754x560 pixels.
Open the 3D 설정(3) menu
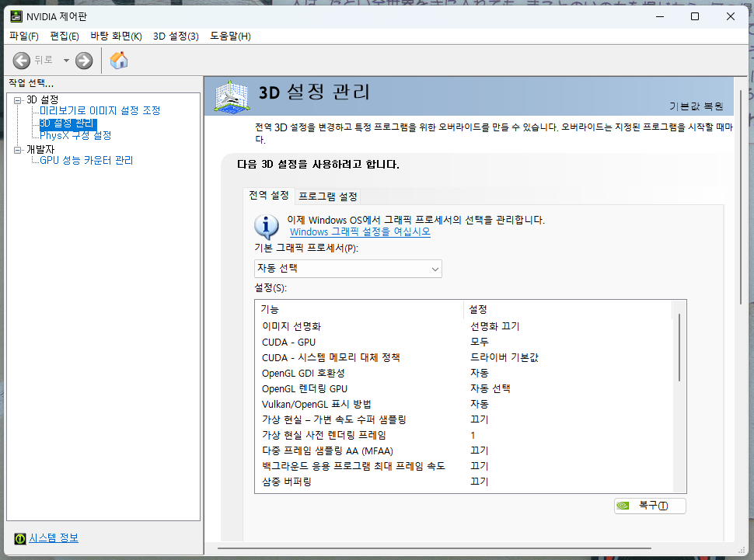[176, 36]
